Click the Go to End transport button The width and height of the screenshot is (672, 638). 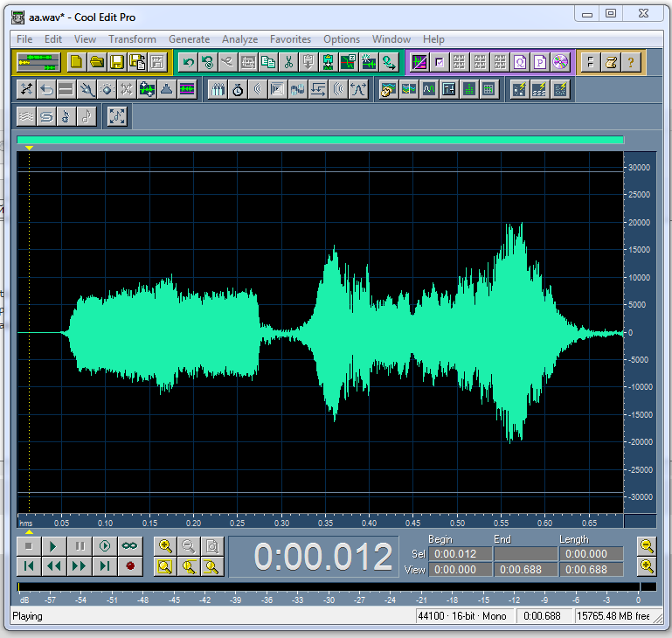(105, 566)
